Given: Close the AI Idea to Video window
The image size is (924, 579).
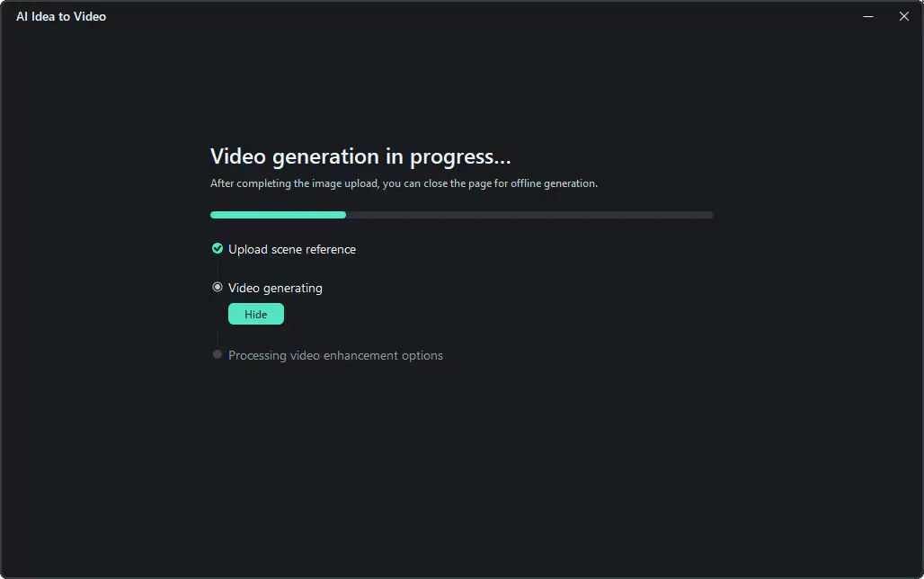Looking at the screenshot, I should (x=904, y=16).
